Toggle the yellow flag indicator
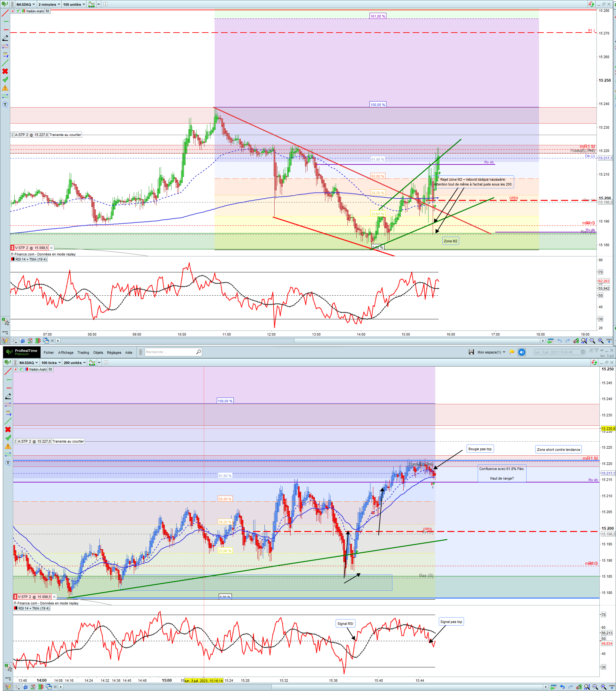The height and width of the screenshot is (691, 616). 512,352
